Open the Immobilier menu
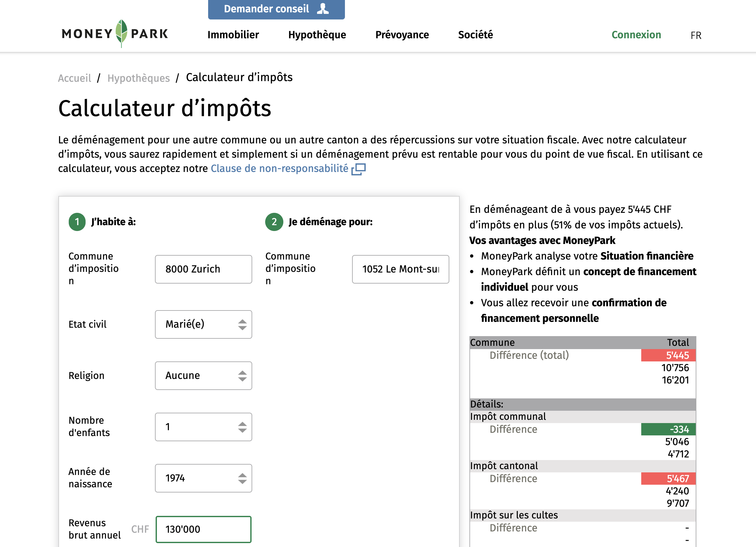This screenshot has width=756, height=547. tap(233, 35)
